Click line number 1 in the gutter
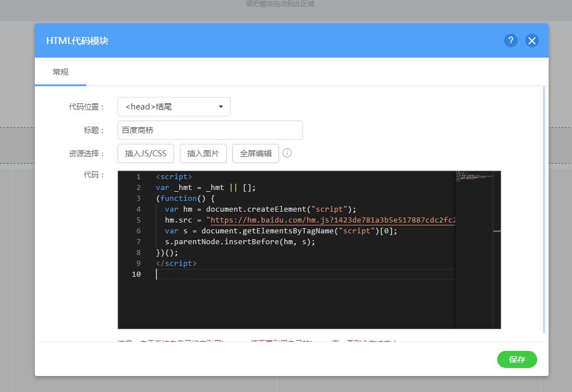This screenshot has height=392, width=572. pyautogui.click(x=138, y=177)
